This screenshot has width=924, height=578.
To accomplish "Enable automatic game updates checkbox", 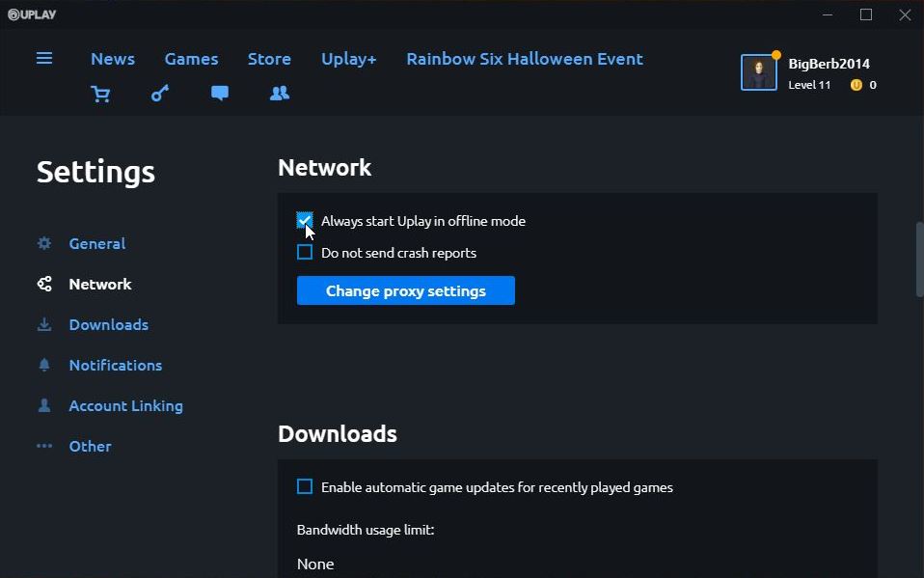I will [305, 486].
